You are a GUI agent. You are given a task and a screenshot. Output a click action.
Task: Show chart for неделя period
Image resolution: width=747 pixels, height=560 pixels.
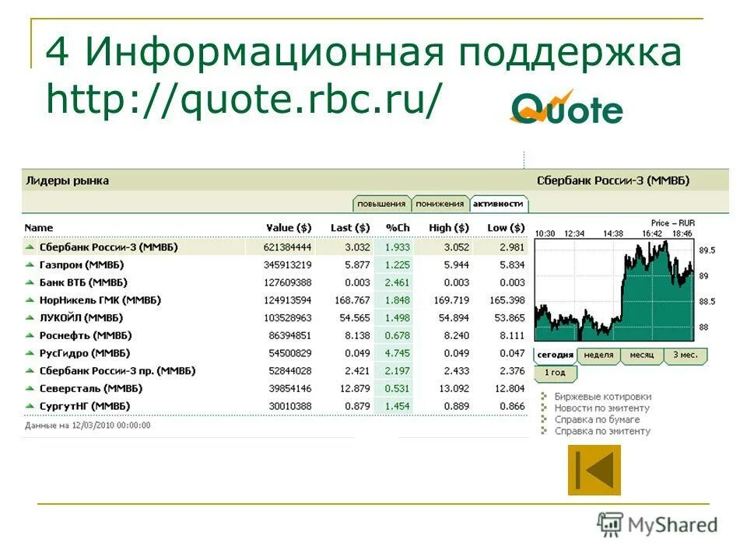click(598, 355)
